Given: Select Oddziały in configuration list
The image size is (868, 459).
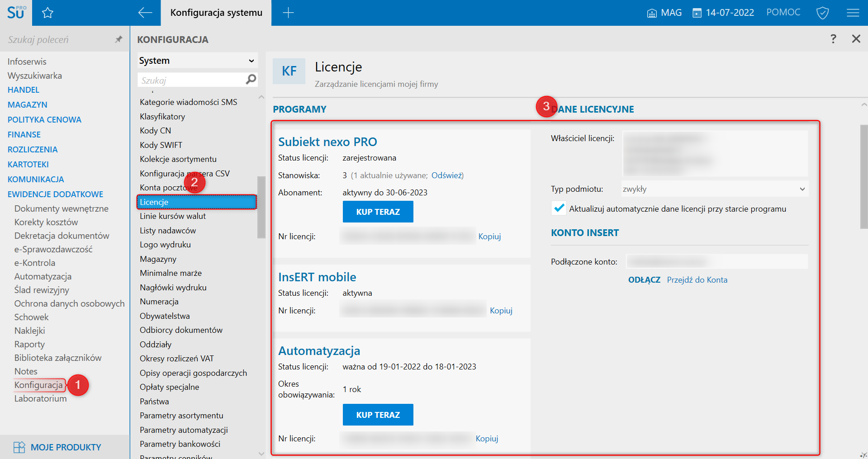Looking at the screenshot, I should pyautogui.click(x=156, y=345).
